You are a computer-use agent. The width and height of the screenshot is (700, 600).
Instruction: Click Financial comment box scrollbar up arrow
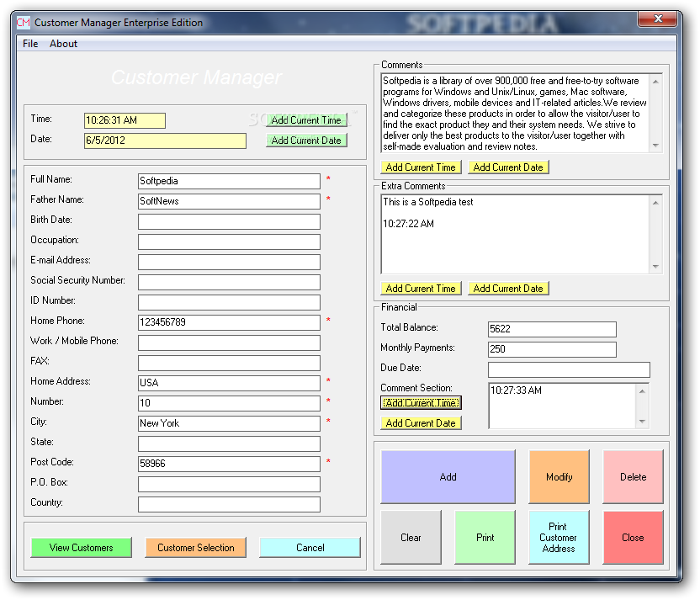point(643,391)
